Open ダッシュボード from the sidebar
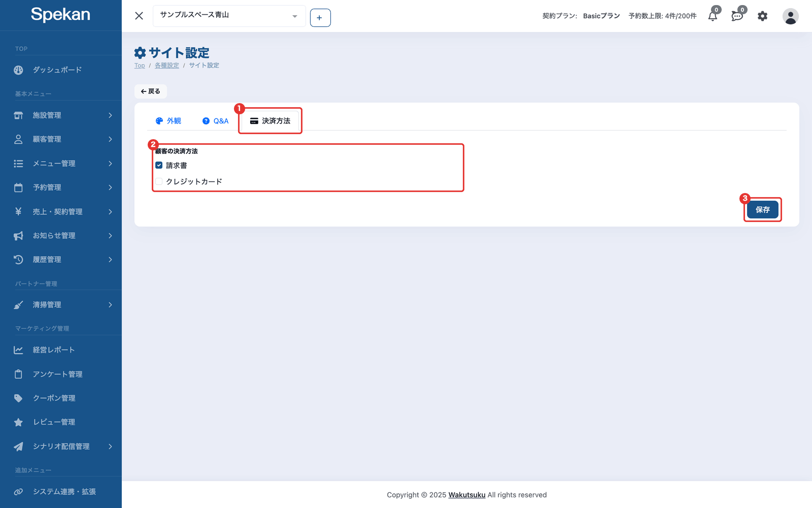 pos(61,70)
